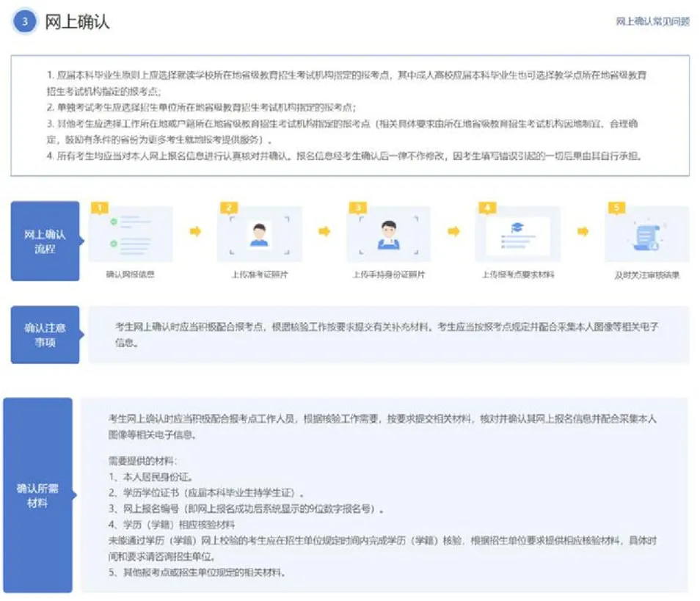Image resolution: width=700 pixels, height=601 pixels.
Task: Click the 及时关注审核结果 caption text
Action: (646, 275)
